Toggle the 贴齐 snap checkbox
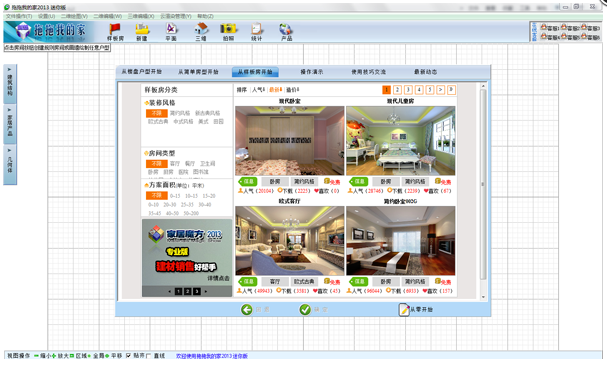This screenshot has height=368, width=607. coord(129,356)
